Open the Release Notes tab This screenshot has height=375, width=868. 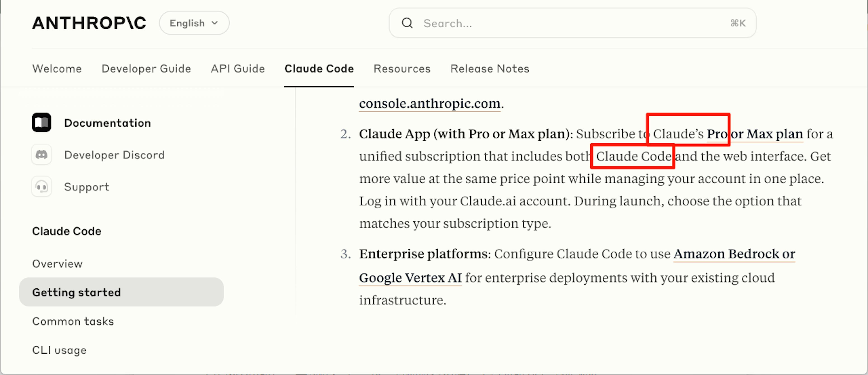pos(490,69)
